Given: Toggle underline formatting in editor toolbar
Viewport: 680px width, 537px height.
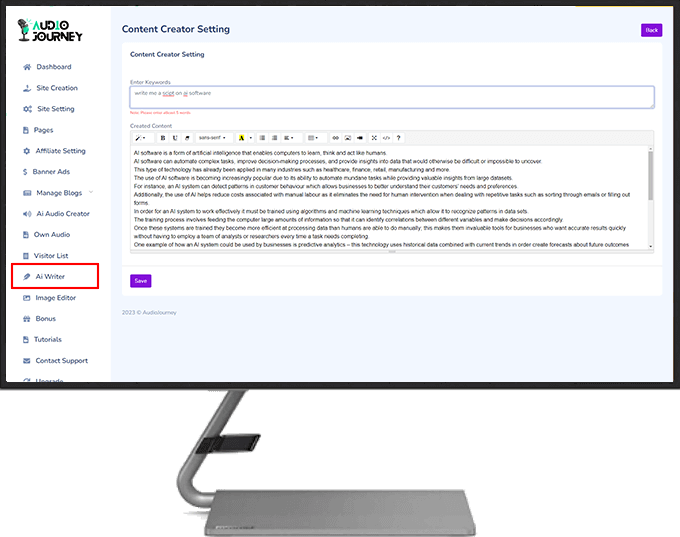Looking at the screenshot, I should click(x=175, y=138).
